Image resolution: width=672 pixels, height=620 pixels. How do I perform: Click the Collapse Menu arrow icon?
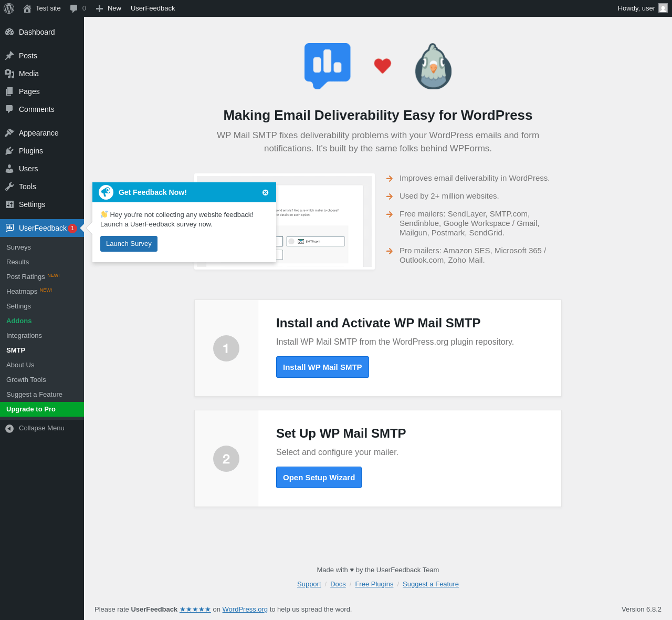[x=9, y=428]
